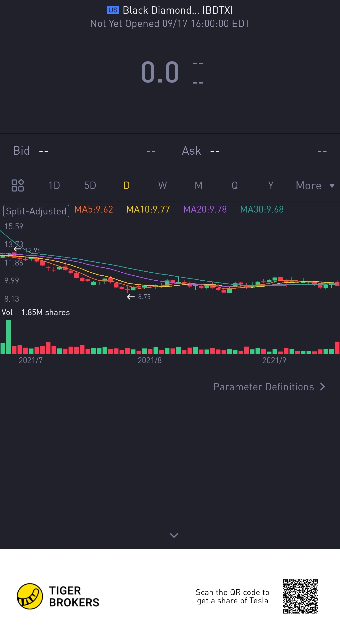The image size is (340, 644).
Task: Switch to the Y yearly tab
Action: (271, 186)
